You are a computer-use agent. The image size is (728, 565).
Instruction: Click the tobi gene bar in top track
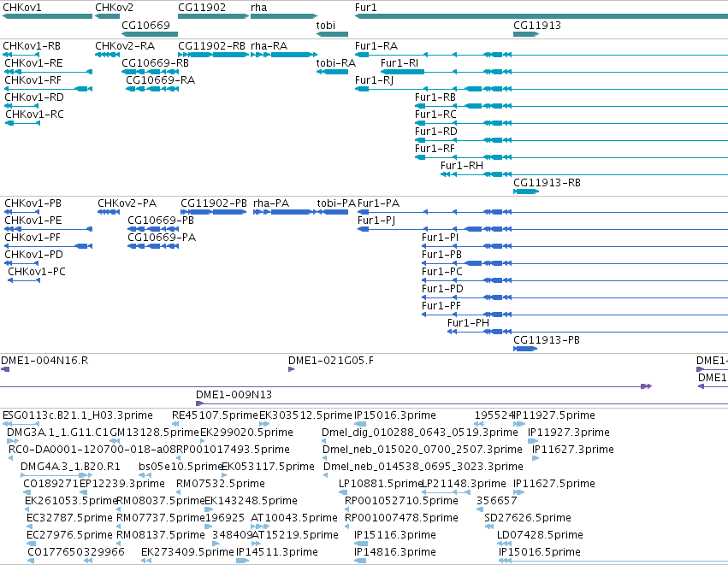333,34
